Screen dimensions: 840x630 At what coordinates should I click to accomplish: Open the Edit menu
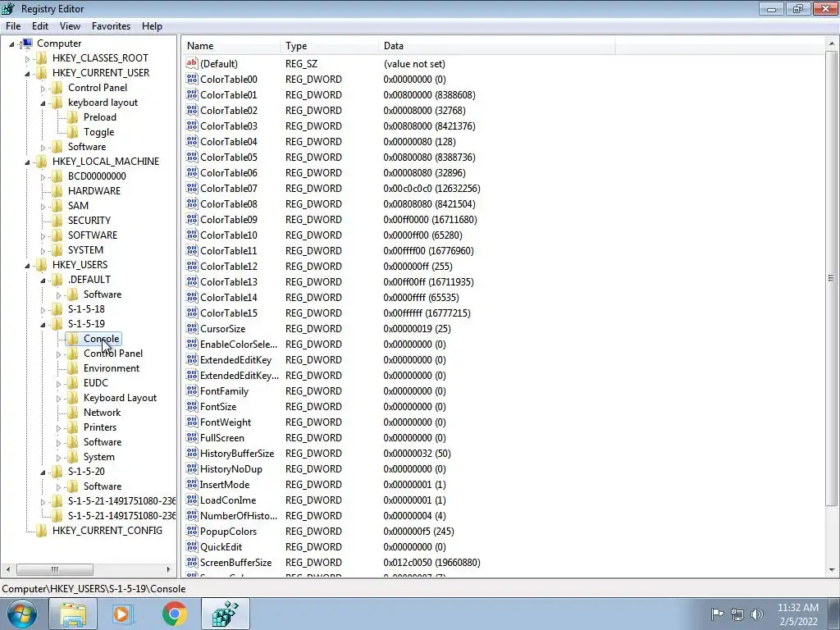click(x=40, y=25)
